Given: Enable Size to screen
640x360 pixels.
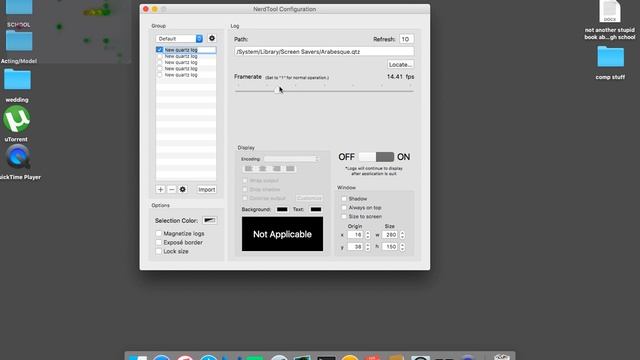Looking at the screenshot, I should 344,217.
